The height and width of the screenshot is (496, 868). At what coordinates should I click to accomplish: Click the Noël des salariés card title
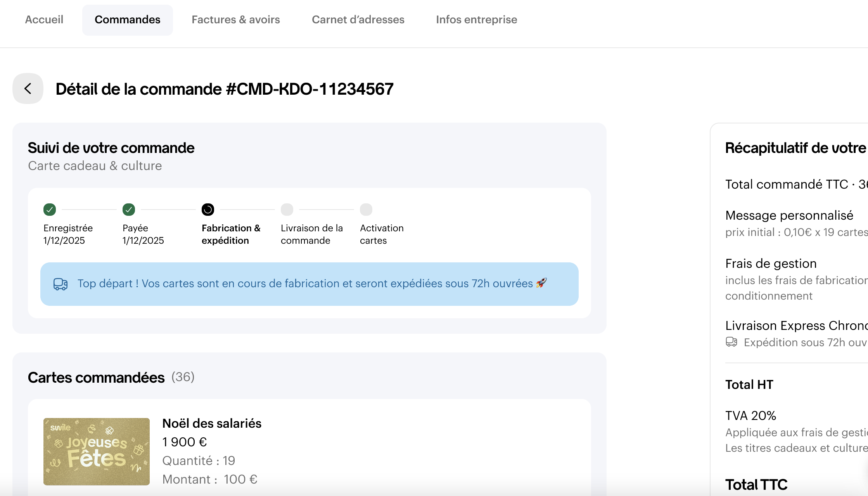(x=212, y=423)
